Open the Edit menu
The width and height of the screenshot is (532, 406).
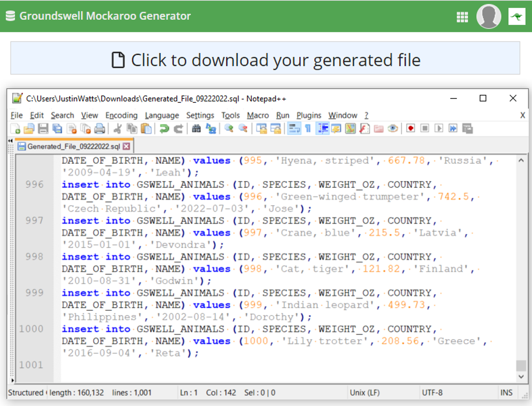coord(37,116)
